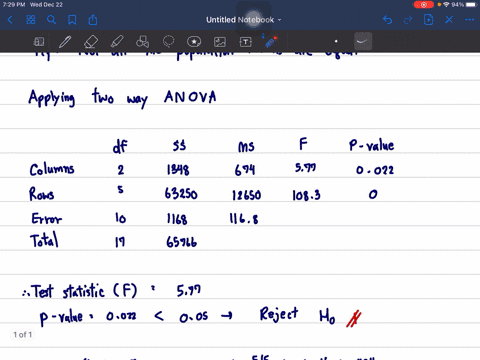Tap the "Reject H0" conclusion text
The width and height of the screenshot is (480, 360).
click(297, 315)
